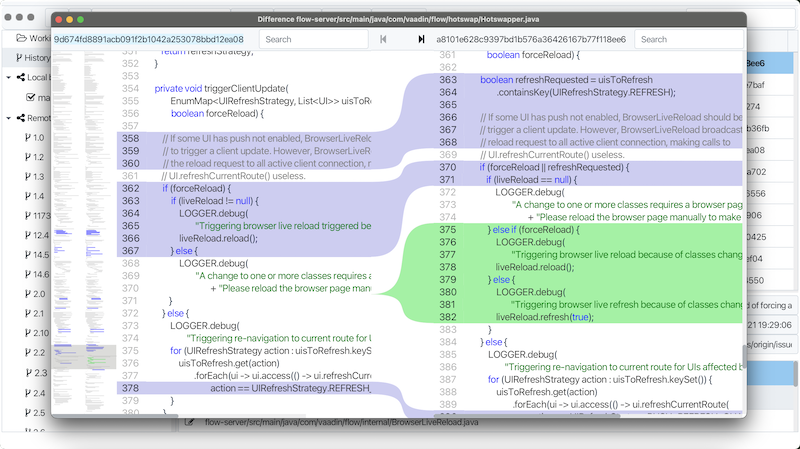
Task: Select the left commit hash 9d674fd field
Action: pyautogui.click(x=148, y=39)
